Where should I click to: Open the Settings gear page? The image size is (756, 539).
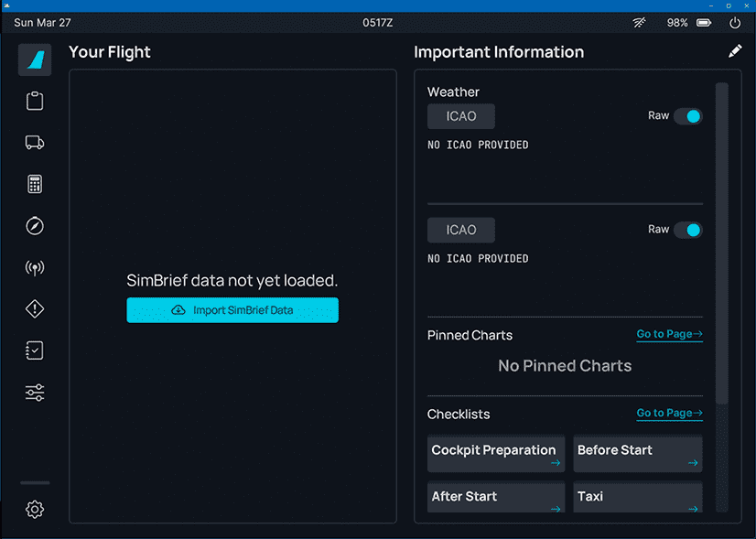pos(35,510)
